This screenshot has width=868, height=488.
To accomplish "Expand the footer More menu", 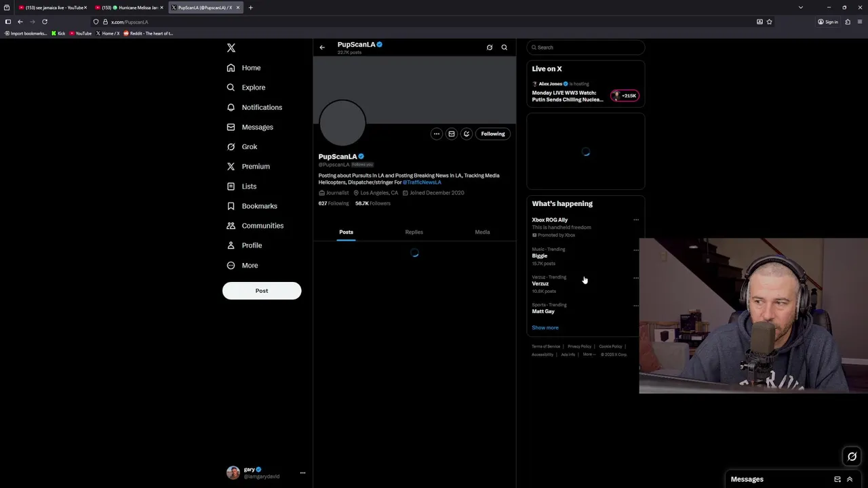I will (x=589, y=354).
